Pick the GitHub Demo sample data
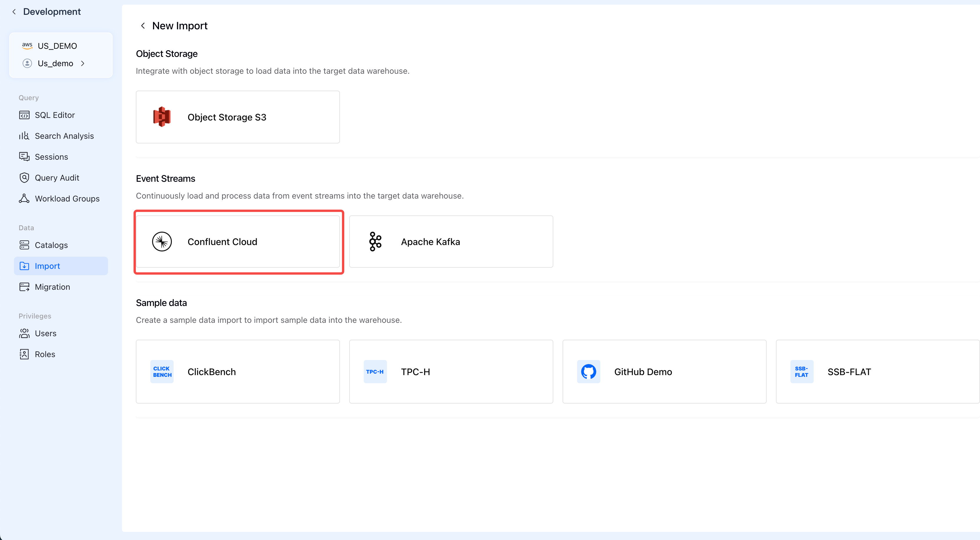This screenshot has width=980, height=540. (x=664, y=372)
